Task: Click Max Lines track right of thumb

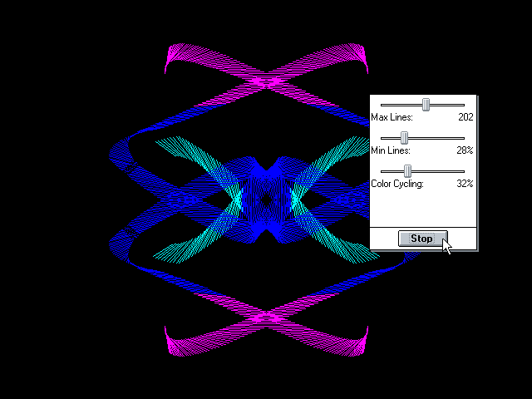Action: click(447, 106)
